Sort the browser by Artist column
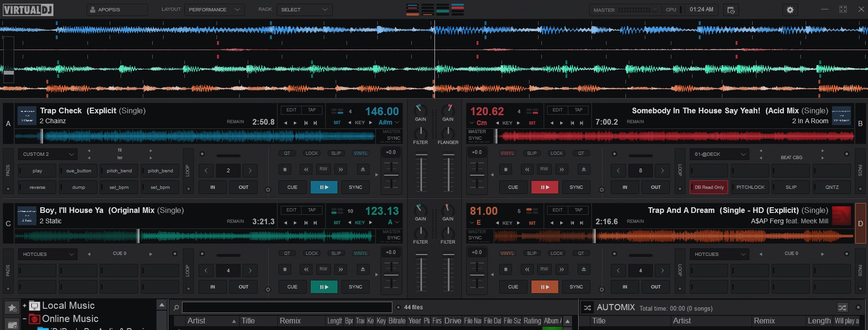The width and height of the screenshot is (868, 330). click(211, 321)
